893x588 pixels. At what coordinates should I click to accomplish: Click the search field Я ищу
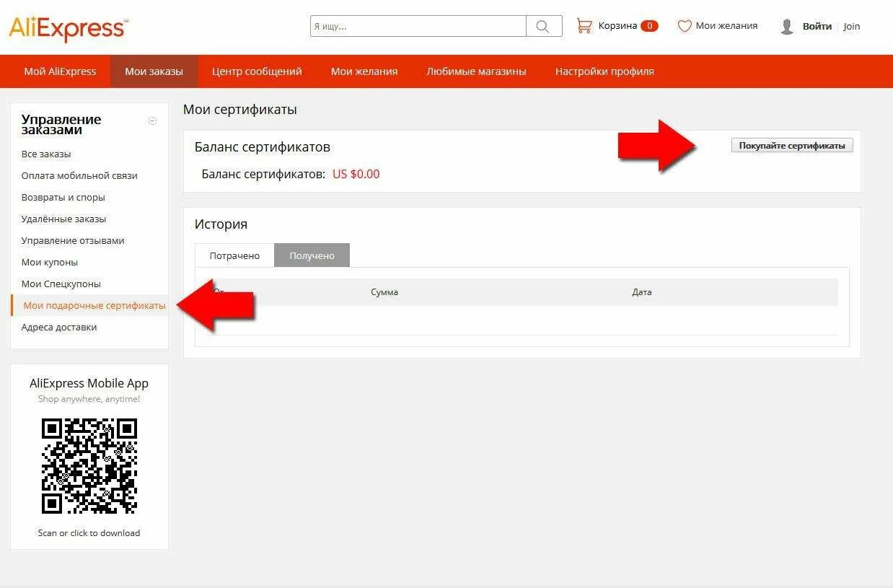[x=418, y=26]
